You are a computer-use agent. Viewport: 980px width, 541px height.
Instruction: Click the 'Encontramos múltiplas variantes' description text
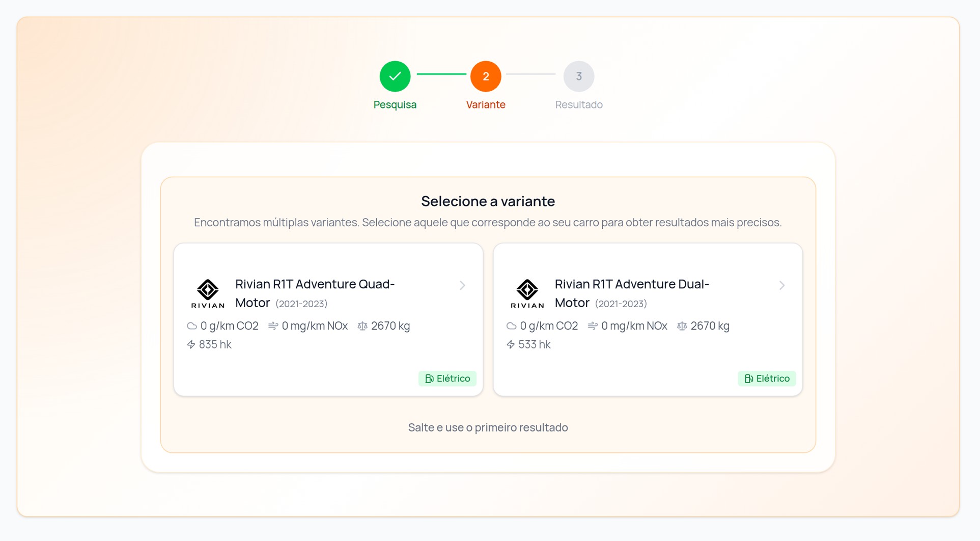pyautogui.click(x=488, y=223)
